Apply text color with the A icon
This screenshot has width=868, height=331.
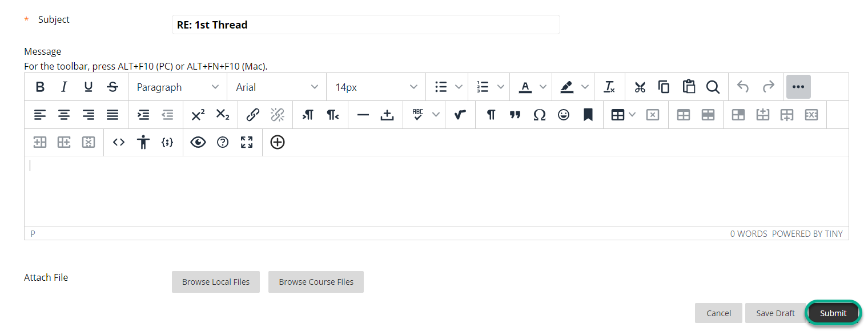pos(525,87)
